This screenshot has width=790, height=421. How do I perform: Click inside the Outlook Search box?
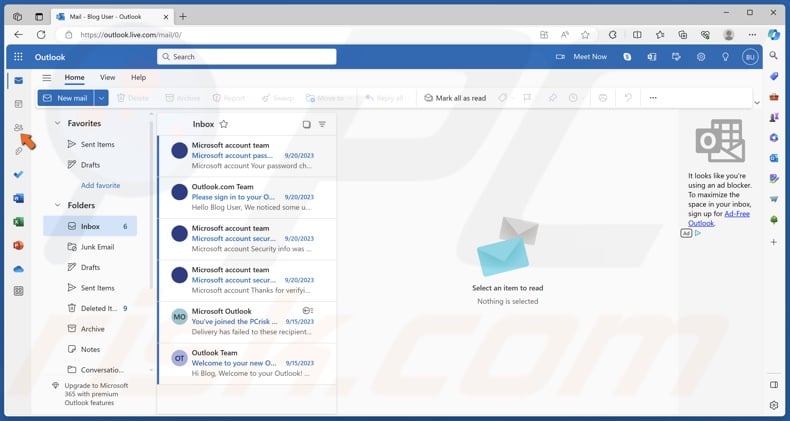247,57
